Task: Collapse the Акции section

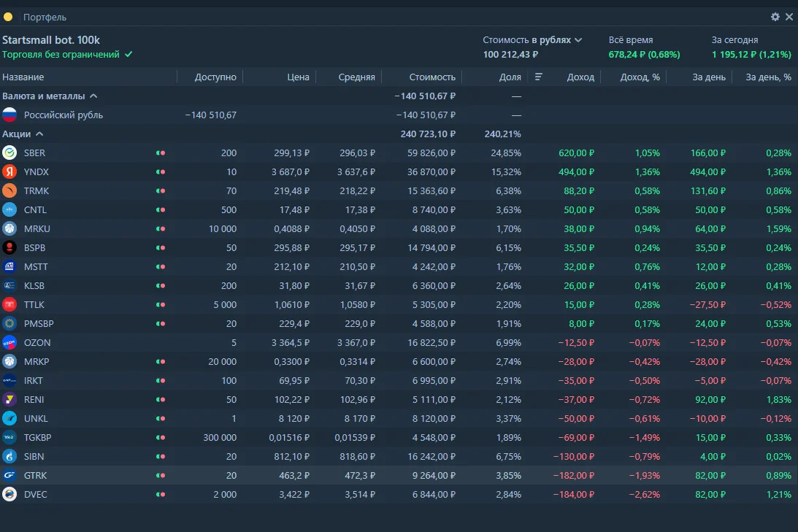Action: 39,134
